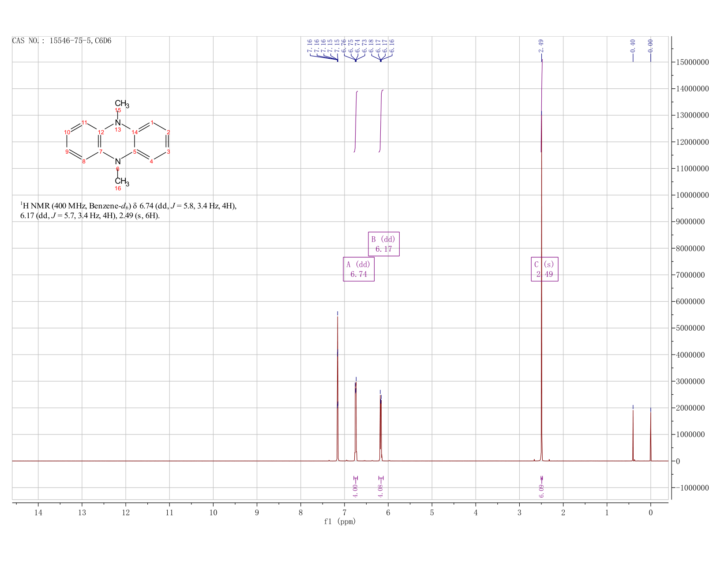
Task: Click y-axis value 8000000
Action: 690,249
